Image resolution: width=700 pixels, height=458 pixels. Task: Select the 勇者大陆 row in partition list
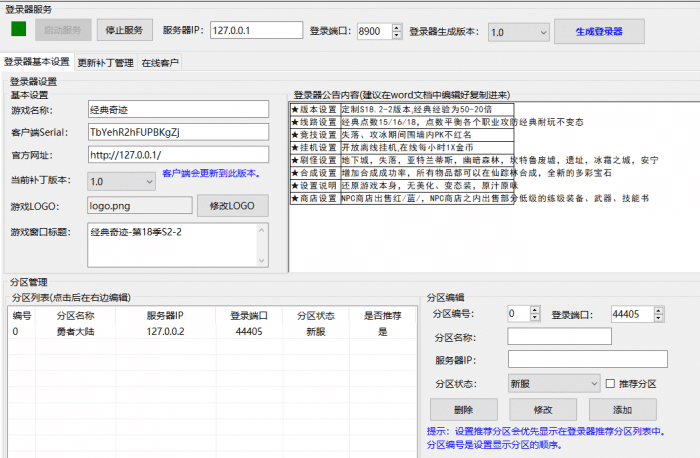tap(75, 331)
